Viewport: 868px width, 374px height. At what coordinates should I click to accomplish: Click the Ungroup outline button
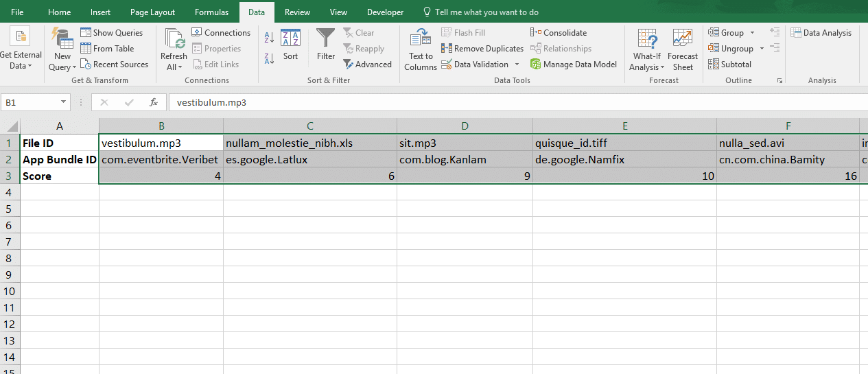(730, 48)
